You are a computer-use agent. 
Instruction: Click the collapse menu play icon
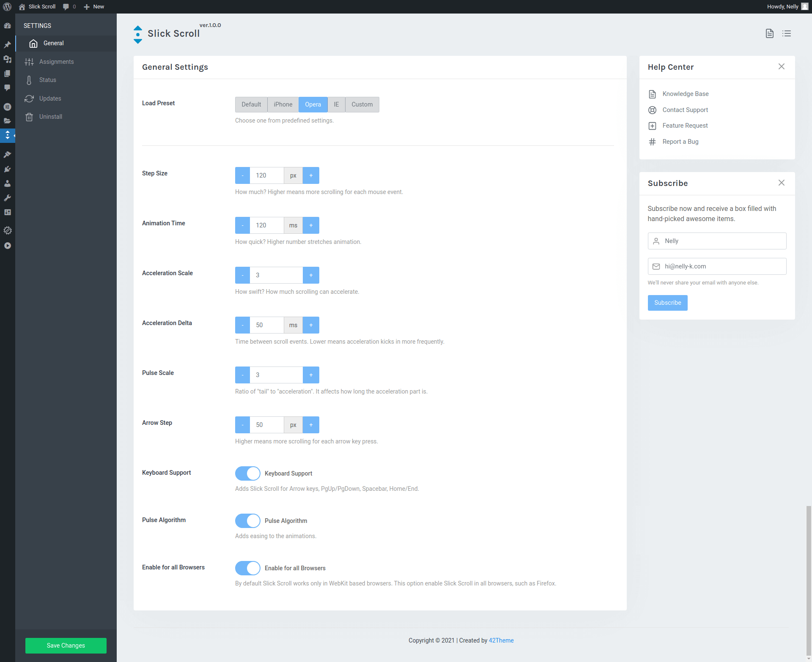tap(7, 246)
